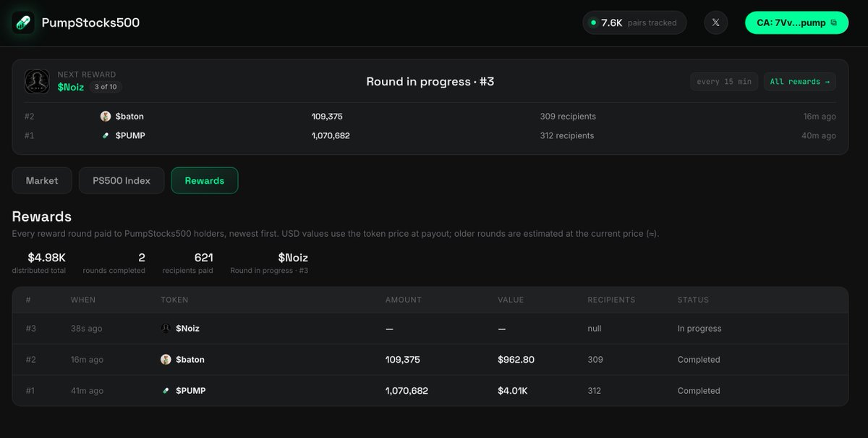Open the PS500 Index tab
This screenshot has width=868, height=438.
pyautogui.click(x=122, y=180)
